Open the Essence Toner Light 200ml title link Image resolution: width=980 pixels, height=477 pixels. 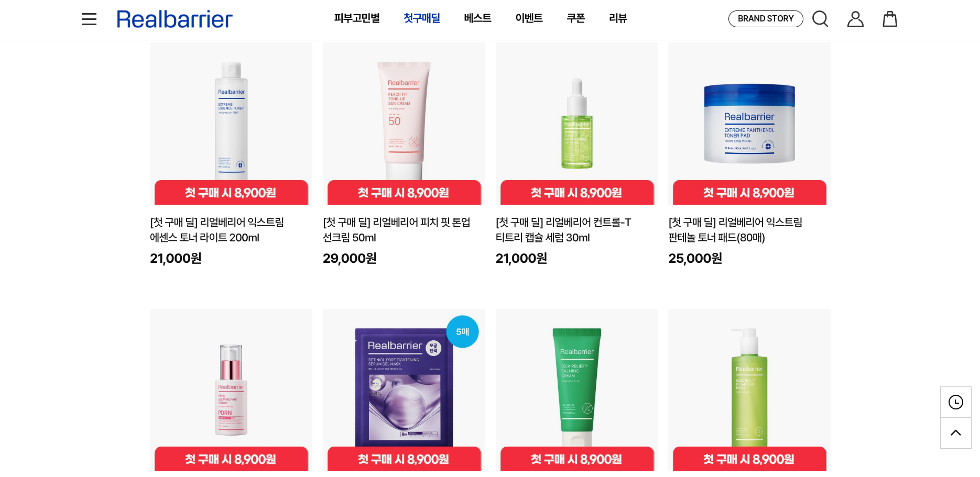(217, 230)
